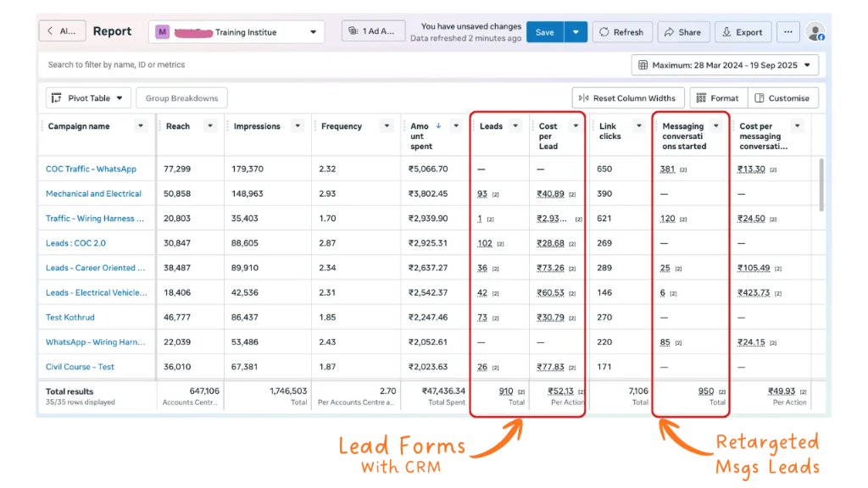Click cost per conversation ₹13.30
This screenshot has width=868, height=488.
[x=751, y=169]
